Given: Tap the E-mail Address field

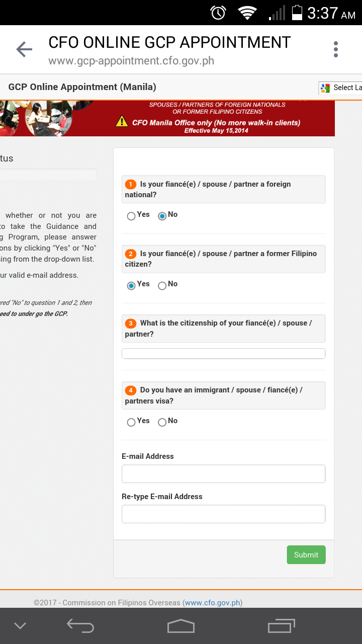Looking at the screenshot, I should point(223,474).
